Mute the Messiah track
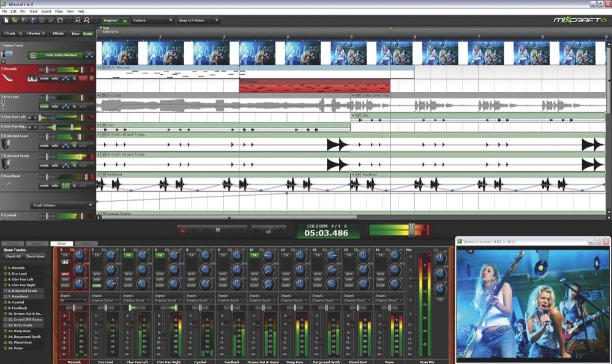 (45, 78)
